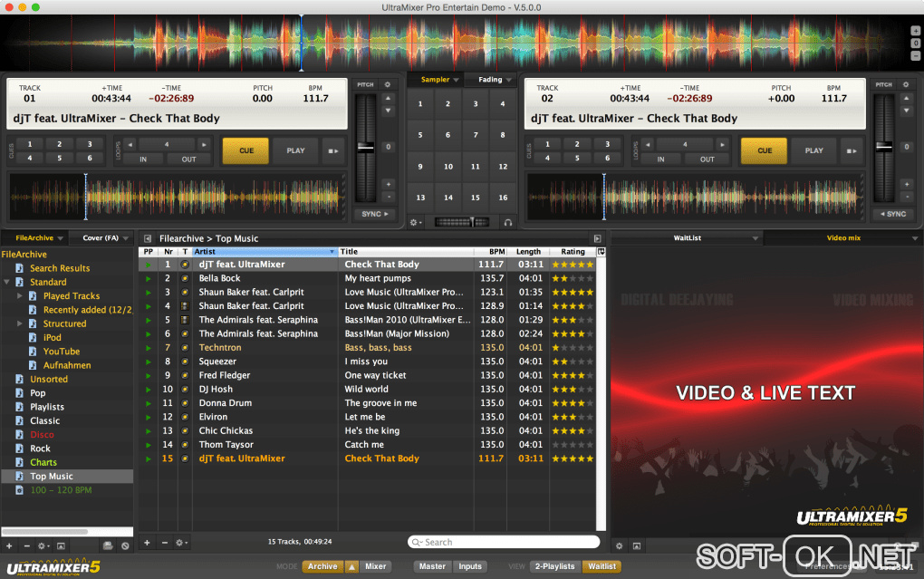Screen dimensions: 924x579
Task: Remove FileArchive group with minus icon
Action: [26, 546]
